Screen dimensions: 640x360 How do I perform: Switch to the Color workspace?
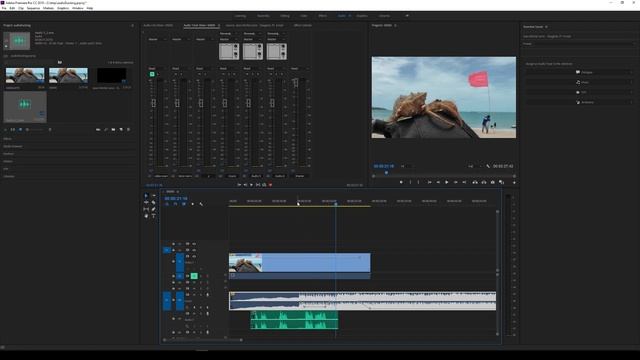(304, 16)
